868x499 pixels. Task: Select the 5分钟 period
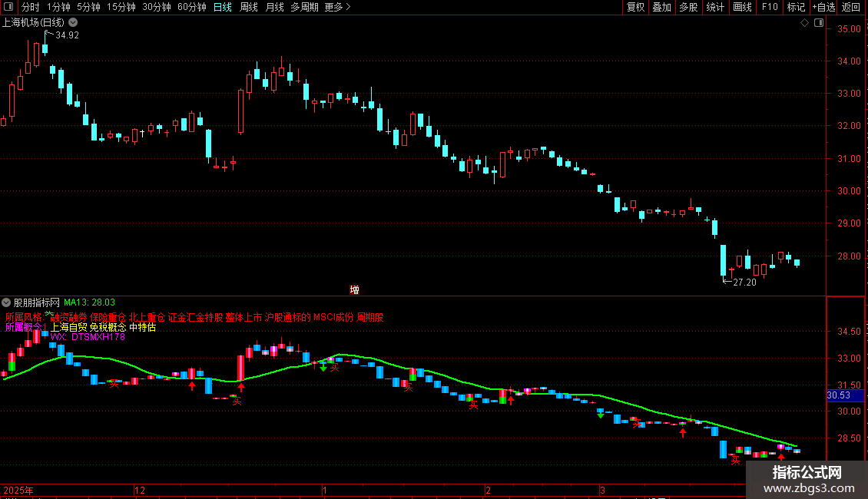(x=88, y=7)
